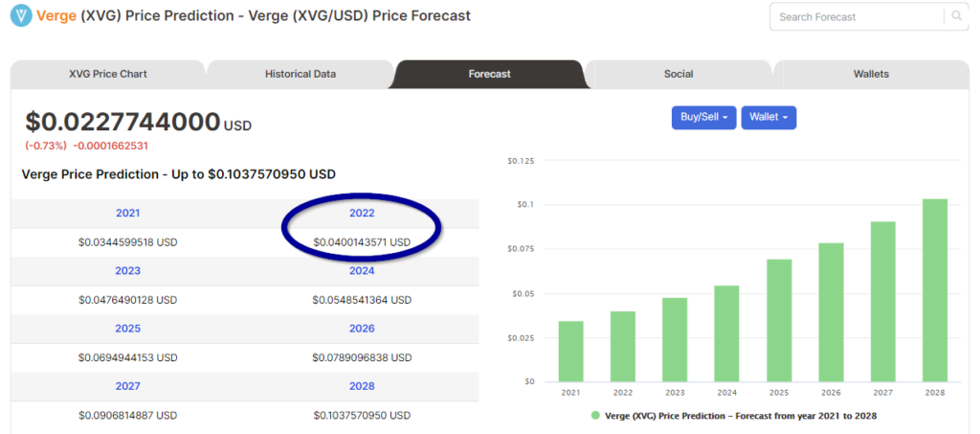Go to the Social tab
The height and width of the screenshot is (434, 980).
pos(679,74)
